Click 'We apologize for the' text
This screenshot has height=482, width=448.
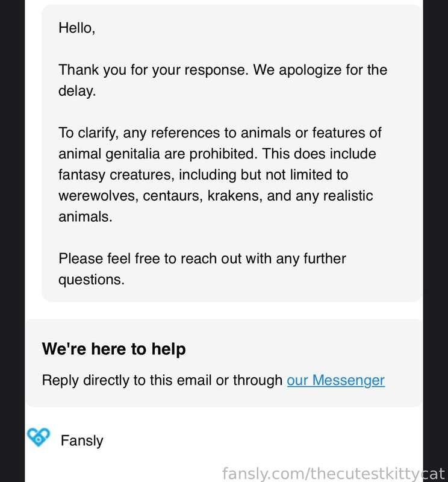pos(320,70)
